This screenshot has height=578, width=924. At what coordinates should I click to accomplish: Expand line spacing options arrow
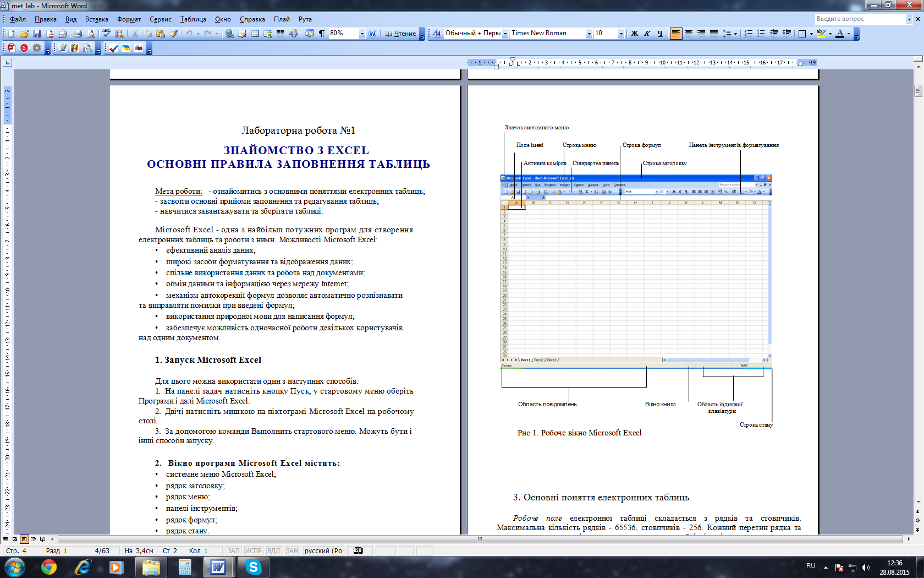[735, 34]
